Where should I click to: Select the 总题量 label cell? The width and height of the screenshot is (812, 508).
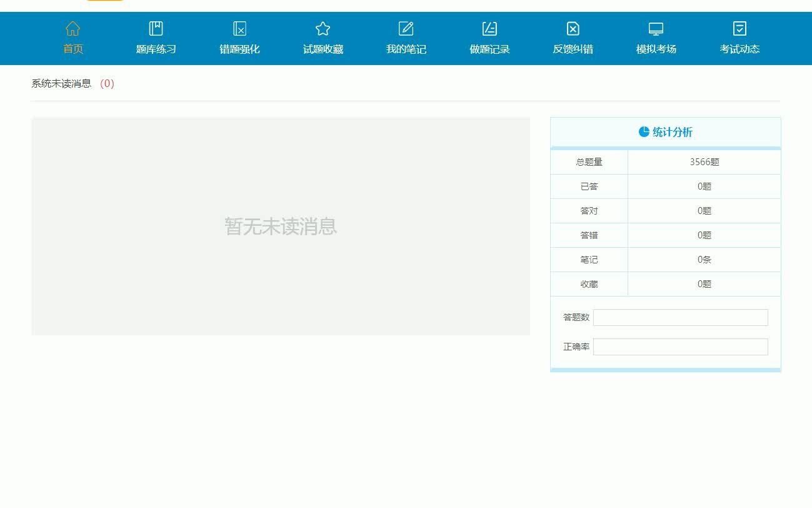pos(589,162)
